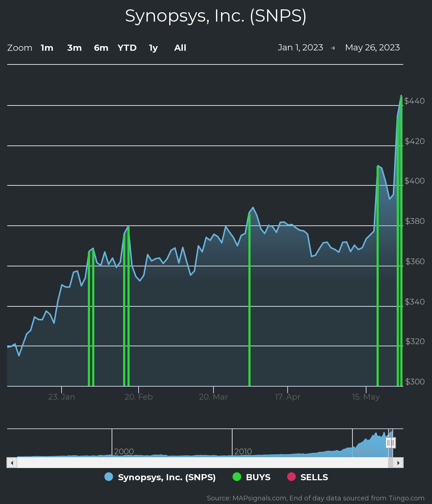Select the YTD zoom range

pyautogui.click(x=127, y=48)
